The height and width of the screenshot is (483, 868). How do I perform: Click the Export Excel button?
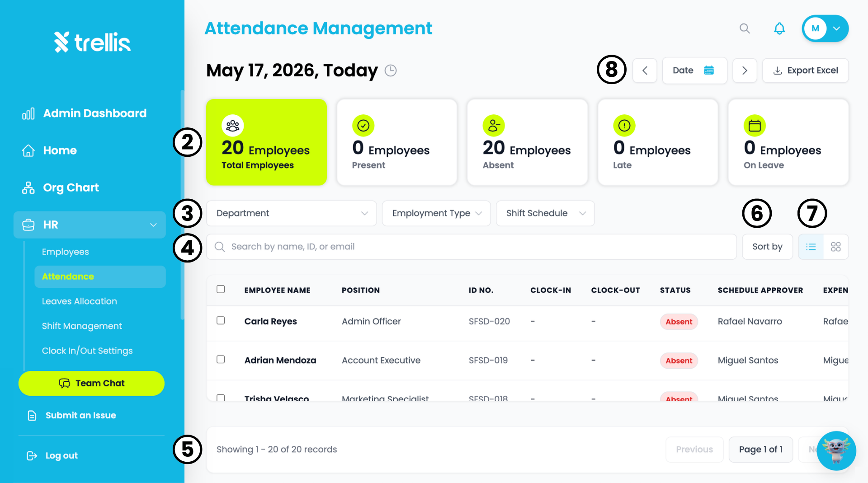(x=805, y=70)
